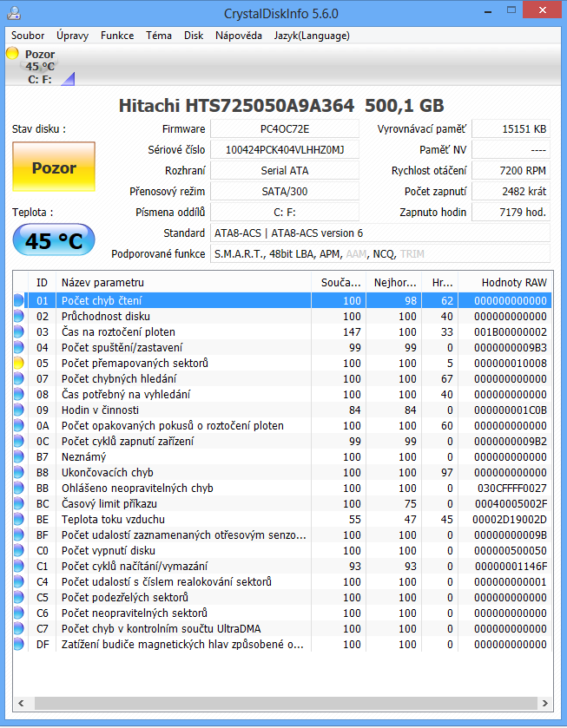The height and width of the screenshot is (728, 567).
Task: Click the Písmena oddílů field C: F:
Action: 285,213
